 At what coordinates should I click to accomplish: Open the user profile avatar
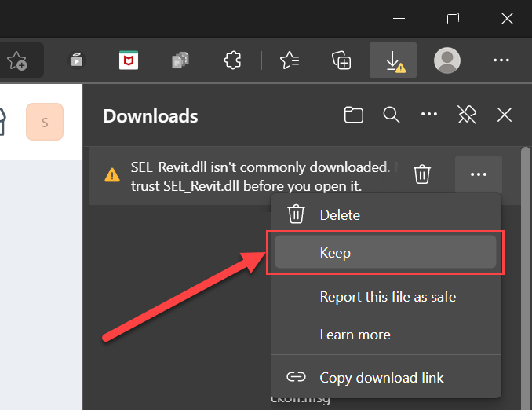click(447, 60)
